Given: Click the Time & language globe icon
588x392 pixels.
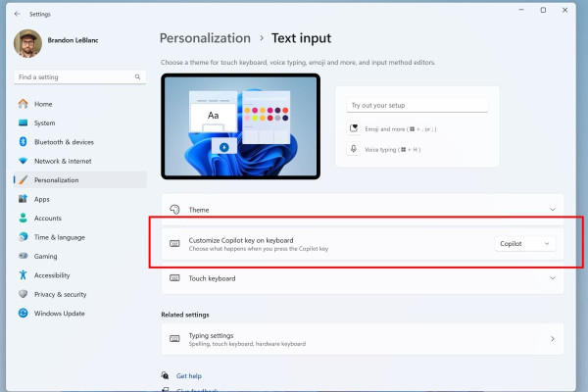Looking at the screenshot, I should 23,237.
